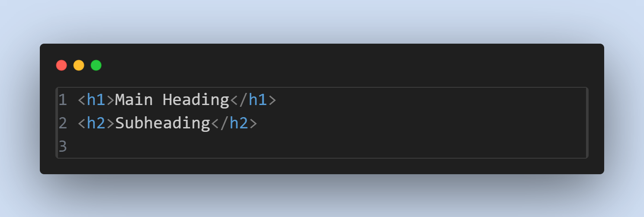
Task: Click the closing angle bracket ending line 2
Action: (x=253, y=124)
